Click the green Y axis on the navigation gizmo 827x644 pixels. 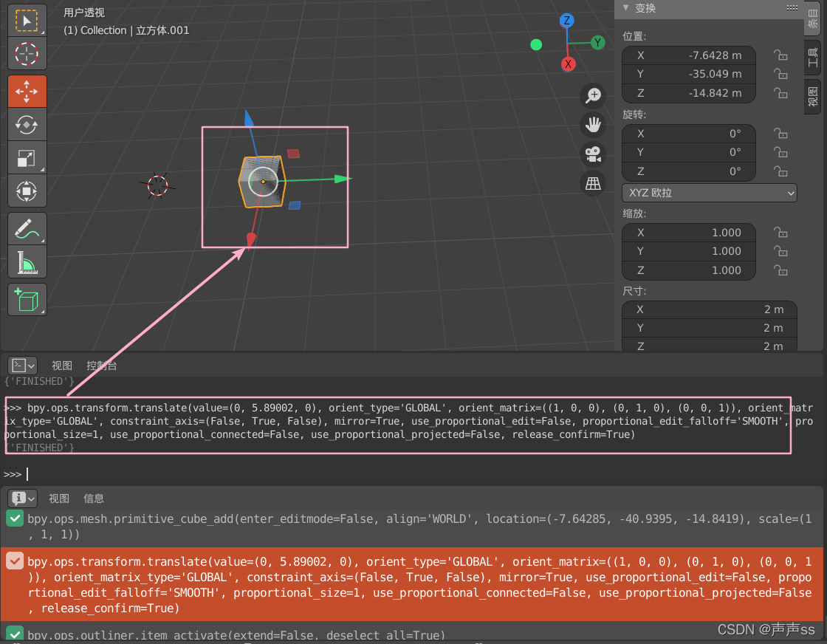click(597, 42)
